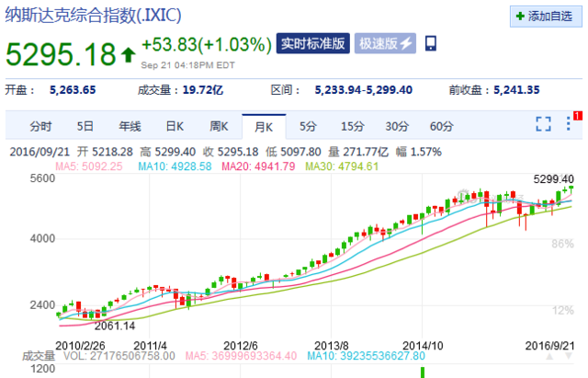
Task: Open the three-dot more options menu
Action: coord(569,124)
